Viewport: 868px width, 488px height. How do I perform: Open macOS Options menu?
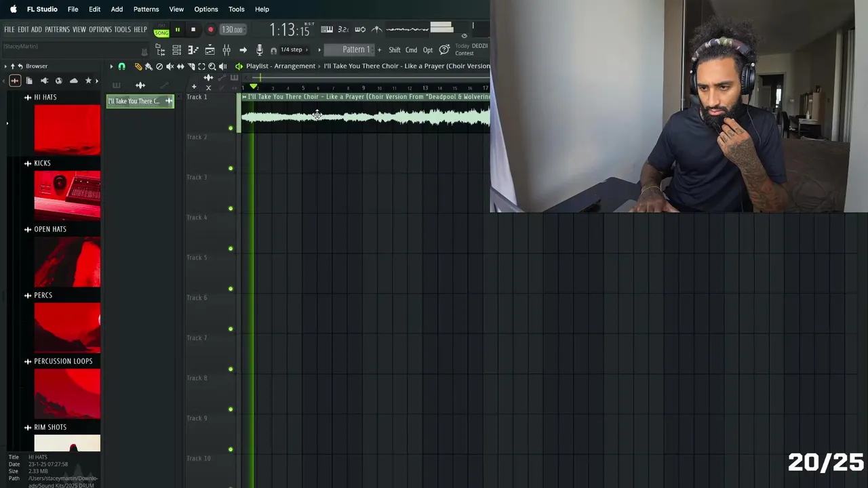pos(206,9)
